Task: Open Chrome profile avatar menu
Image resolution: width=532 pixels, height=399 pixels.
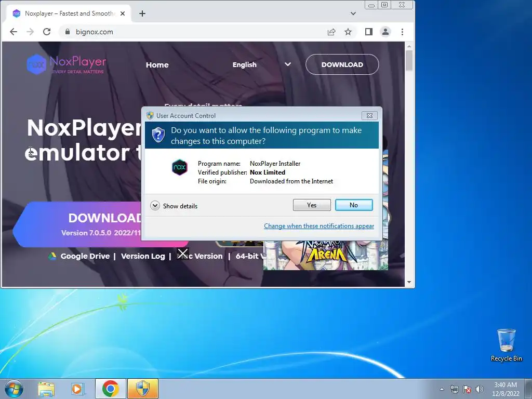Action: pos(385,32)
